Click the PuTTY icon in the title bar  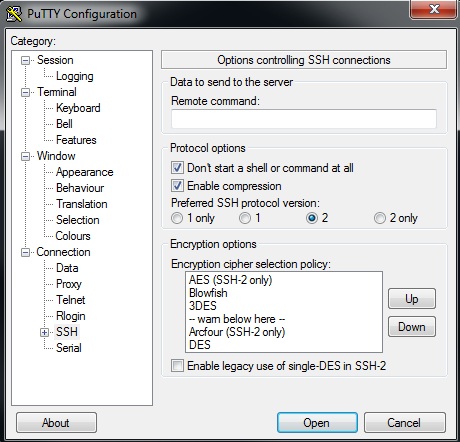click(14, 14)
